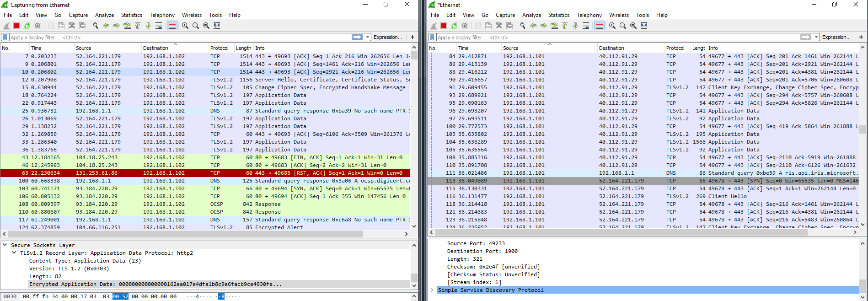This screenshot has height=301, width=868.
Task: Zoom in packet text in left window
Action: (x=185, y=26)
